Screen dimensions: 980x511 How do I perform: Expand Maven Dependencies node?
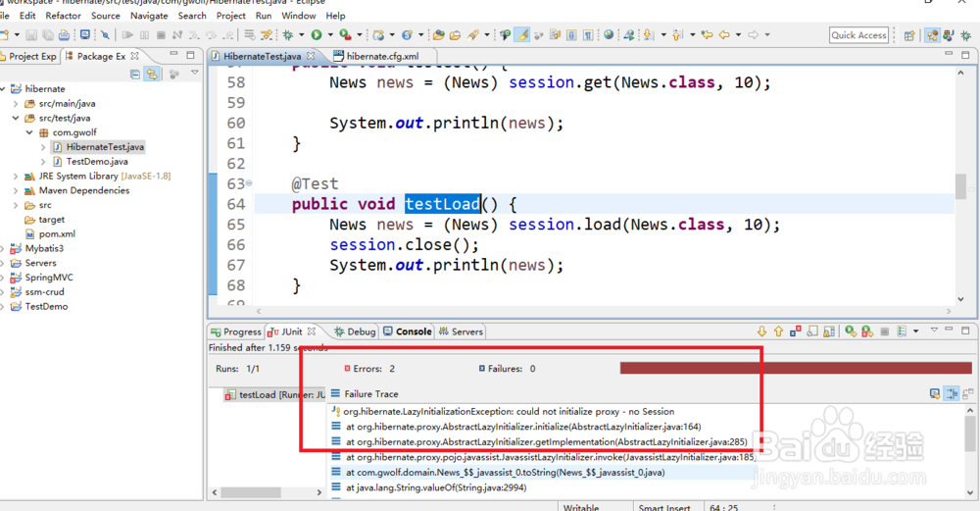pyautogui.click(x=16, y=190)
